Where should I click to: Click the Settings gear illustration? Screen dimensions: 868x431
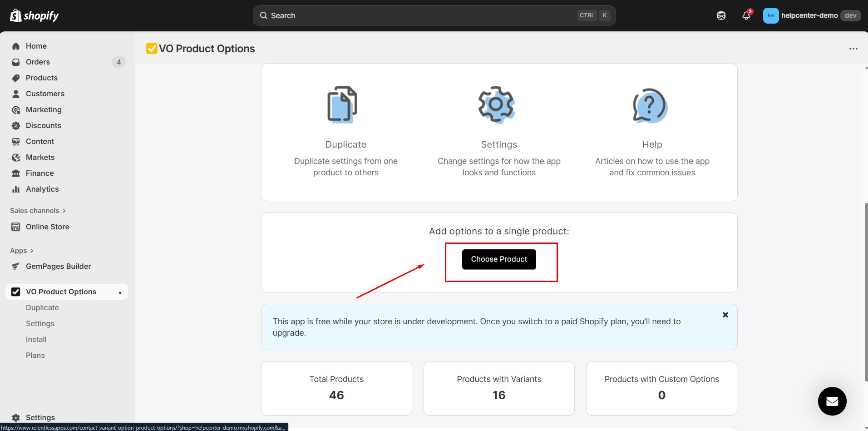tap(496, 104)
